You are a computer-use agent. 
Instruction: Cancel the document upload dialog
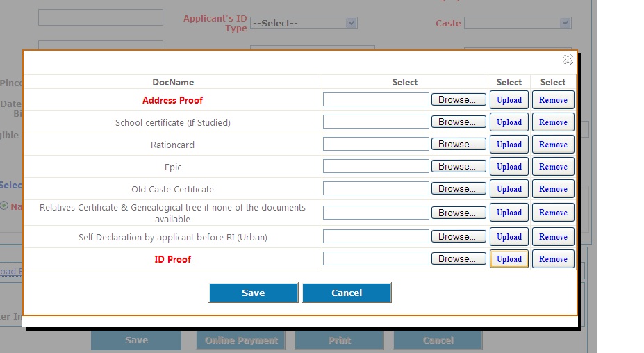pos(347,293)
